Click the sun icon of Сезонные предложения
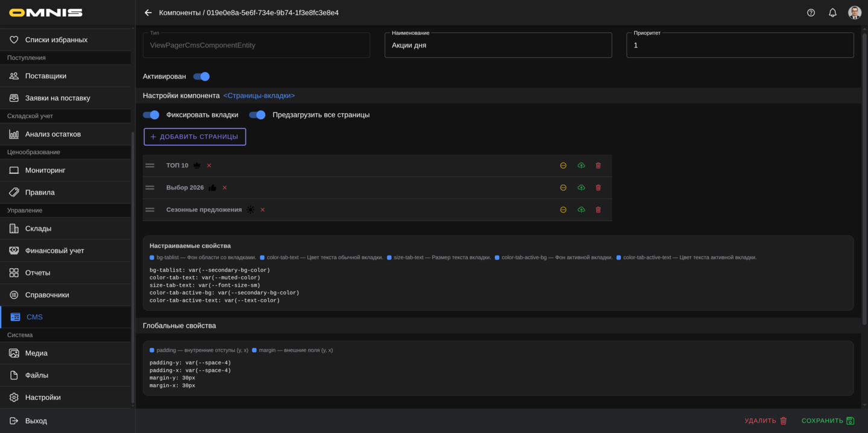This screenshot has width=868, height=433. [x=250, y=210]
